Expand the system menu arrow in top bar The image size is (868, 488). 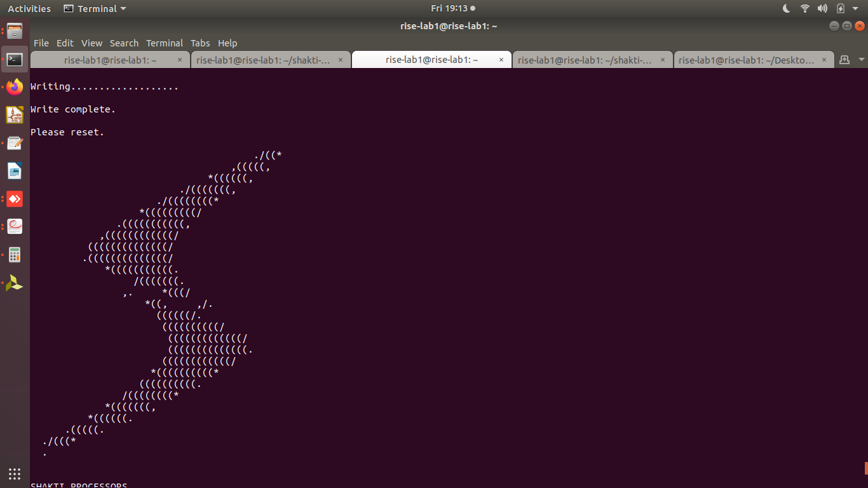tap(856, 8)
